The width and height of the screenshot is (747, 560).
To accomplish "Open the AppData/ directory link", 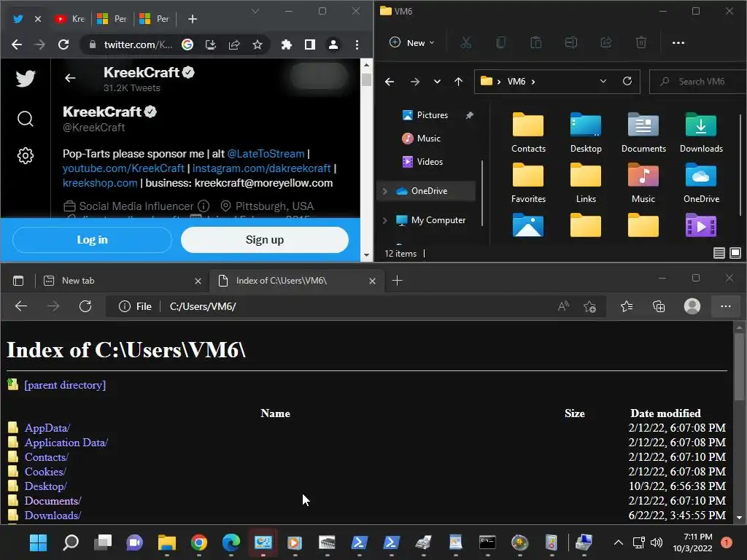I will (47, 428).
